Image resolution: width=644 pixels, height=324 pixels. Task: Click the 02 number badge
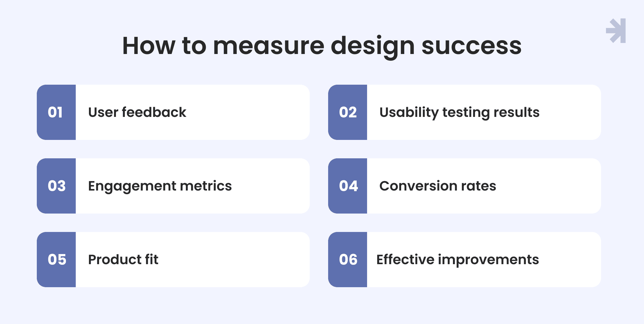tap(347, 112)
